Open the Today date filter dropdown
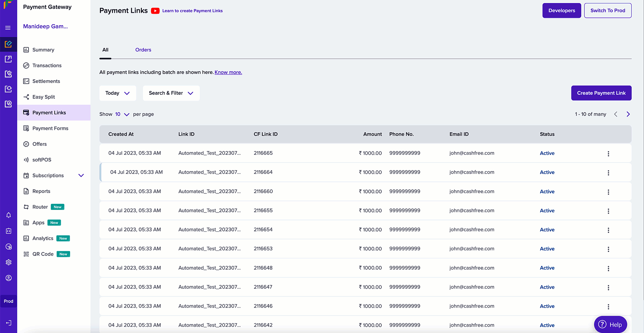 click(x=117, y=93)
